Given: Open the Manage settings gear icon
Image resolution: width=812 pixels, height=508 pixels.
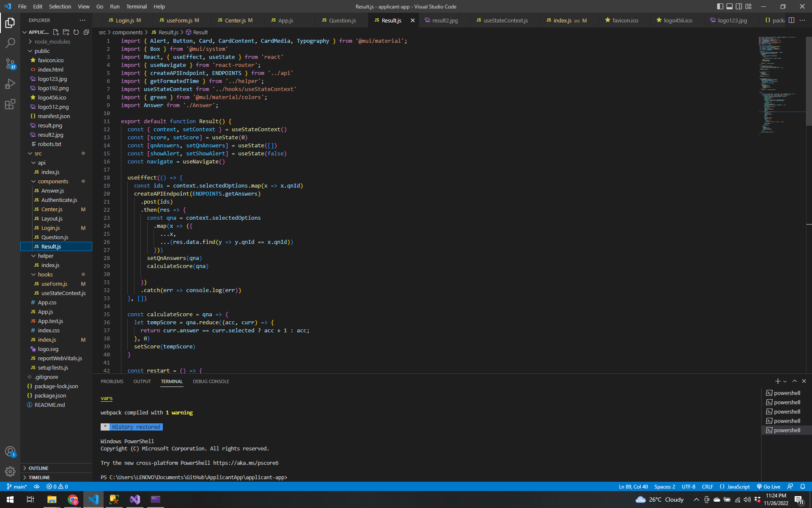Looking at the screenshot, I should tap(10, 472).
